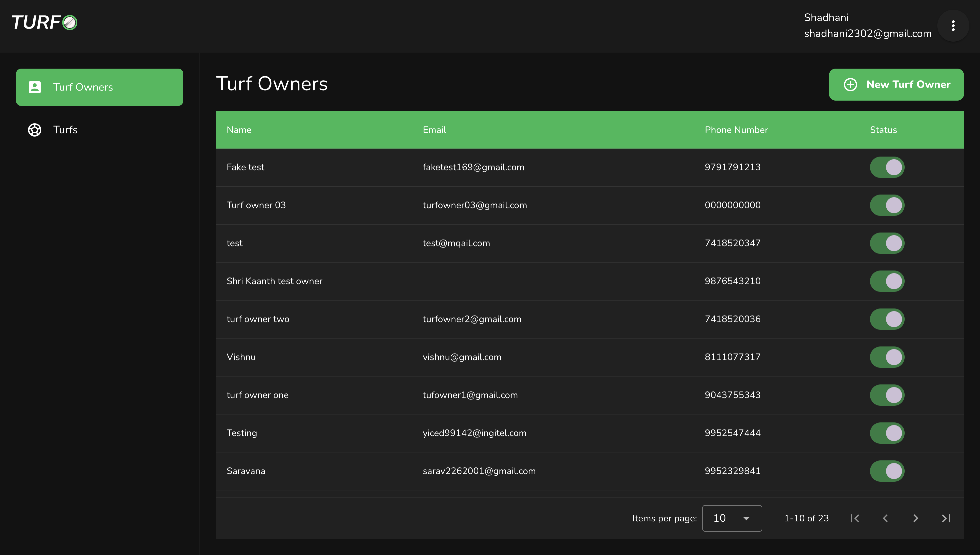
Task: Go to the next page arrow
Action: tap(916, 518)
